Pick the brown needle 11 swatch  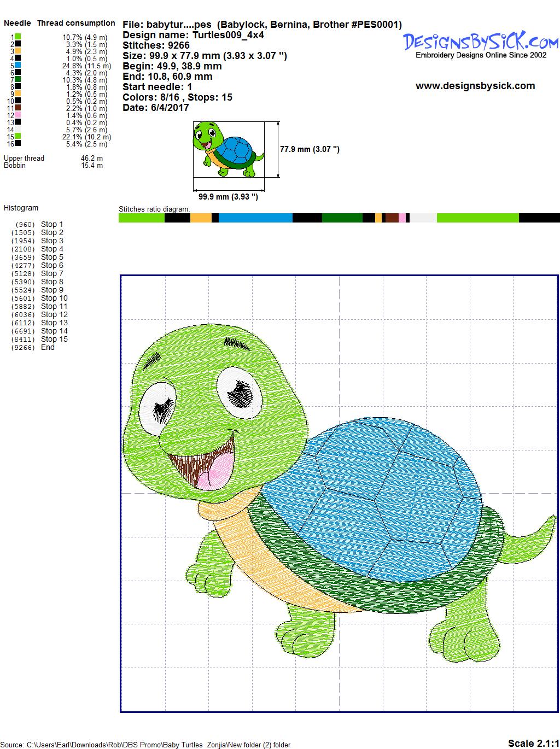[18, 108]
